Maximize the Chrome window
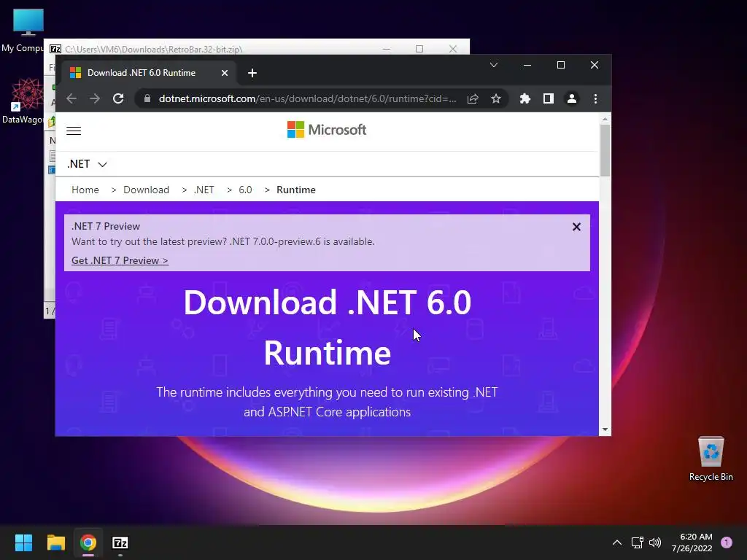This screenshot has height=560, width=747. [561, 65]
